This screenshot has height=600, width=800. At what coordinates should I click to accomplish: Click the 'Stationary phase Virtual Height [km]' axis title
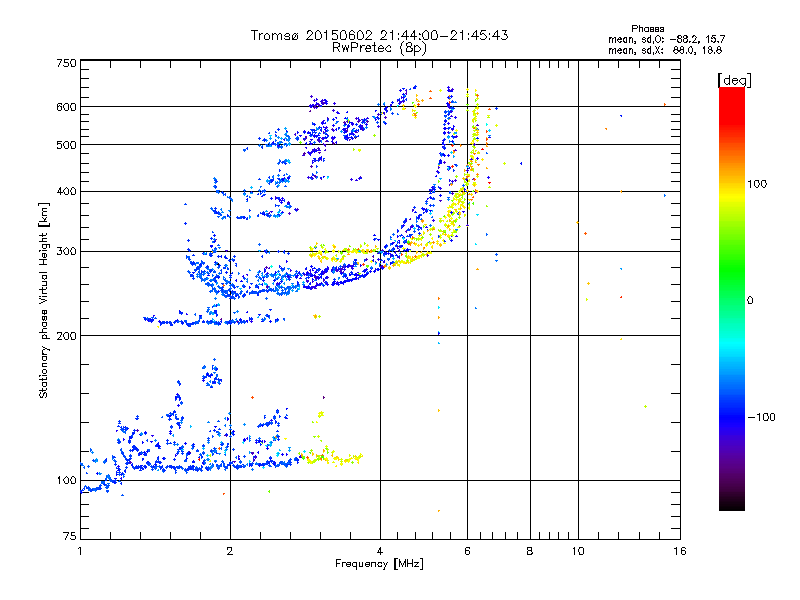[x=44, y=300]
